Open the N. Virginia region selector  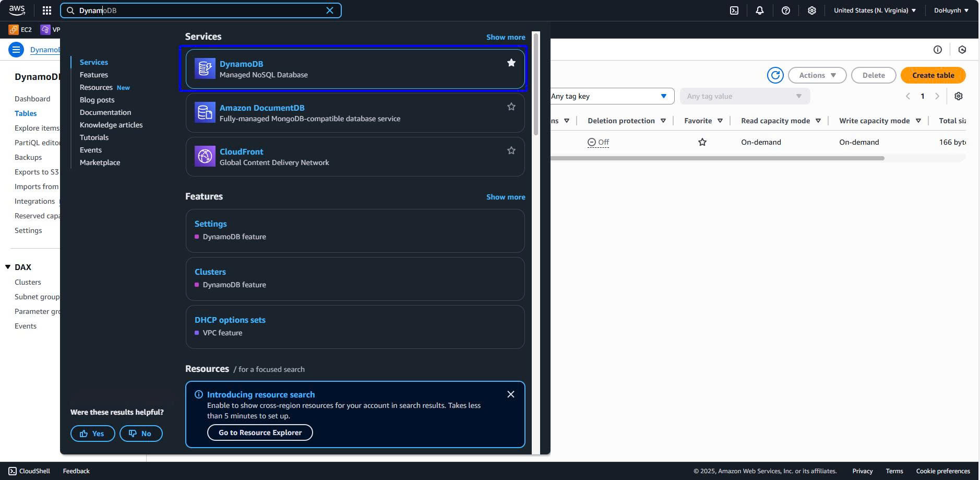pyautogui.click(x=875, y=10)
